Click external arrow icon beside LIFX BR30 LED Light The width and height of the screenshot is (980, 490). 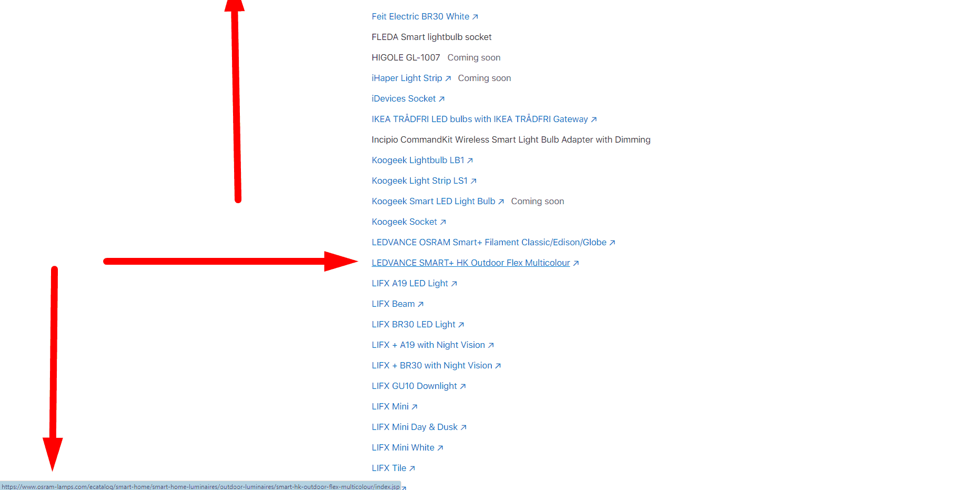click(x=461, y=325)
